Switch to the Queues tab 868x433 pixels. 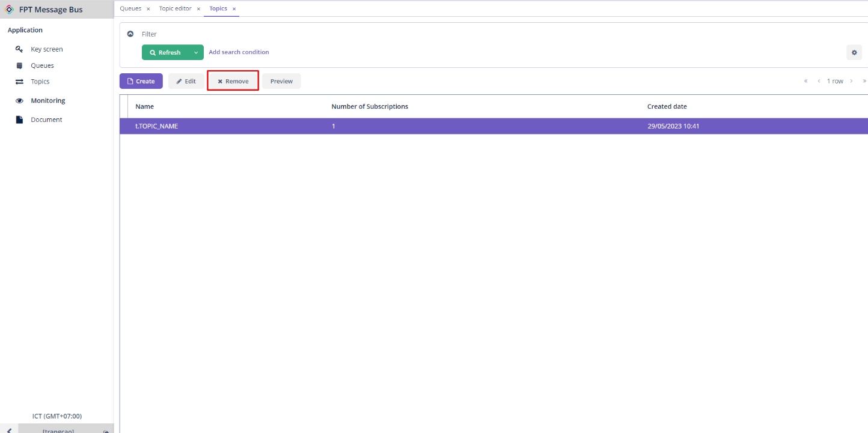[x=130, y=8]
